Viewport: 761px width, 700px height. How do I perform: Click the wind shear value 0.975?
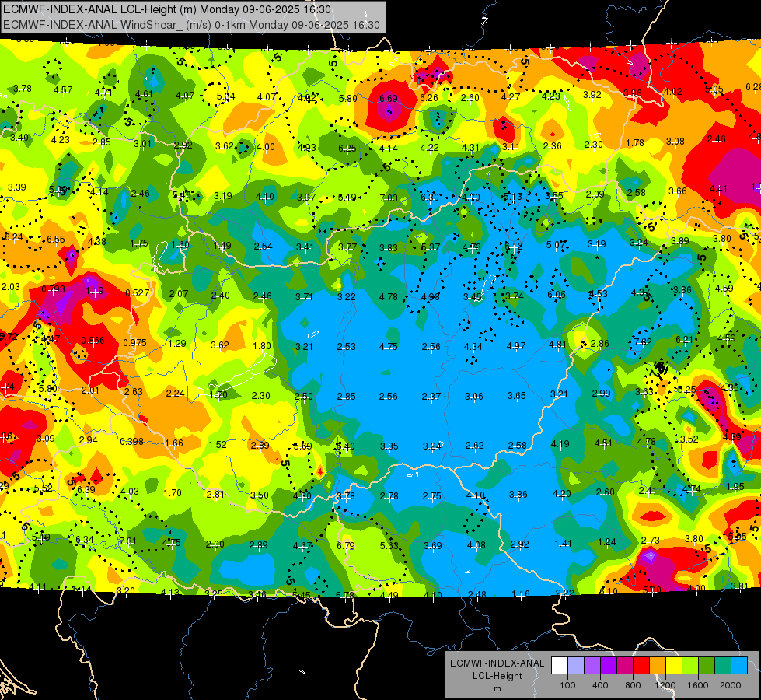point(135,342)
